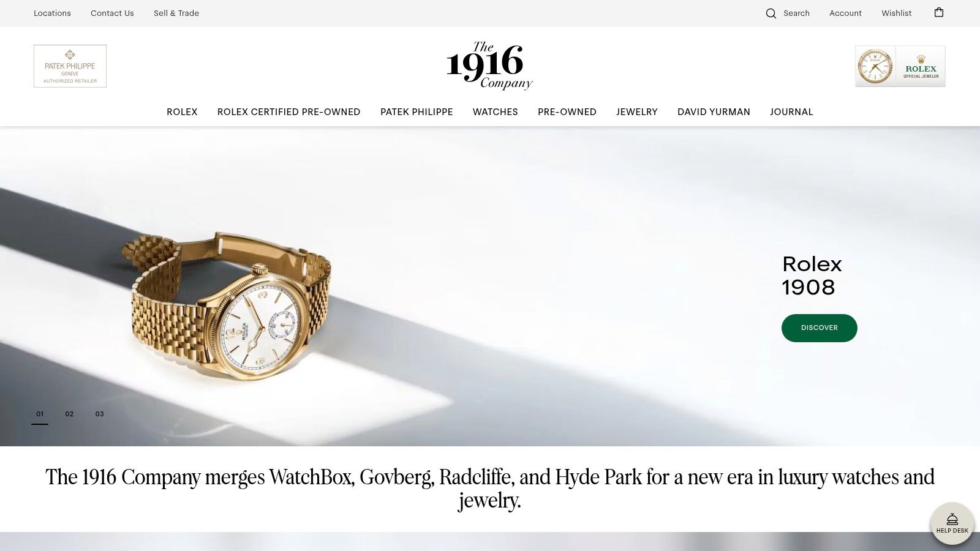Viewport: 980px width, 551px height.
Task: Click the Sell & Trade link
Action: click(176, 13)
